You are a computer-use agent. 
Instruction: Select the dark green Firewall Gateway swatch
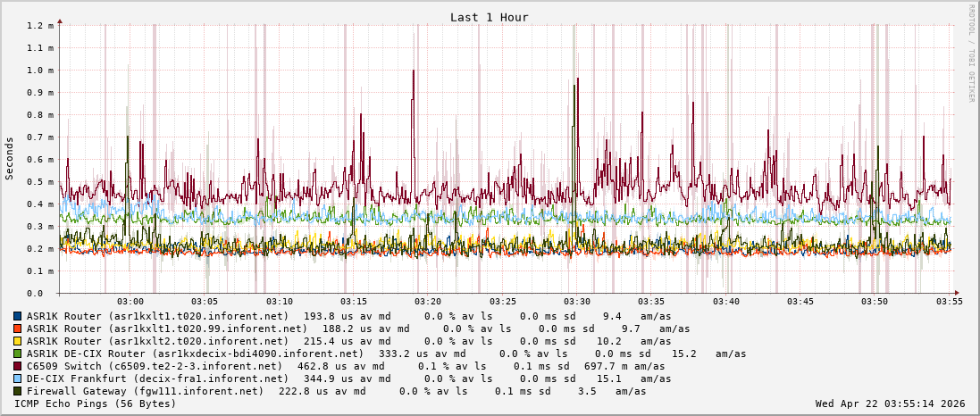click(x=18, y=391)
